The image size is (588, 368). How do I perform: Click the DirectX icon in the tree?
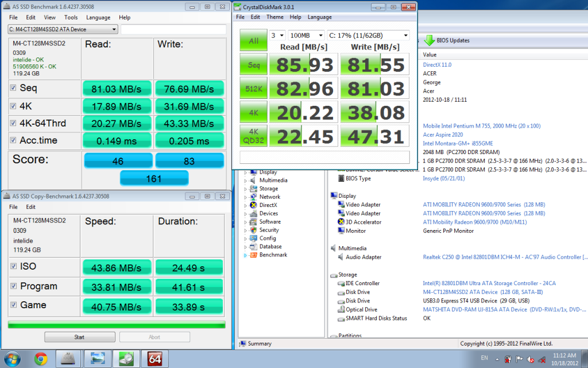pos(253,205)
